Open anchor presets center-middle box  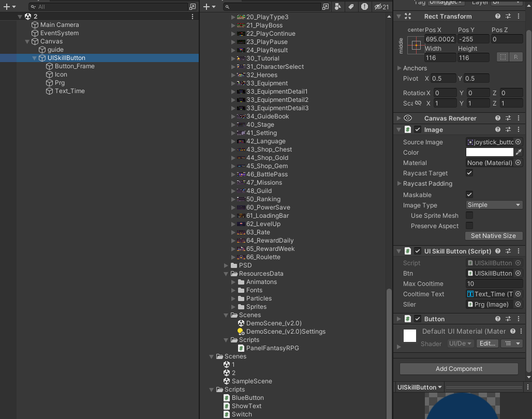pos(416,46)
